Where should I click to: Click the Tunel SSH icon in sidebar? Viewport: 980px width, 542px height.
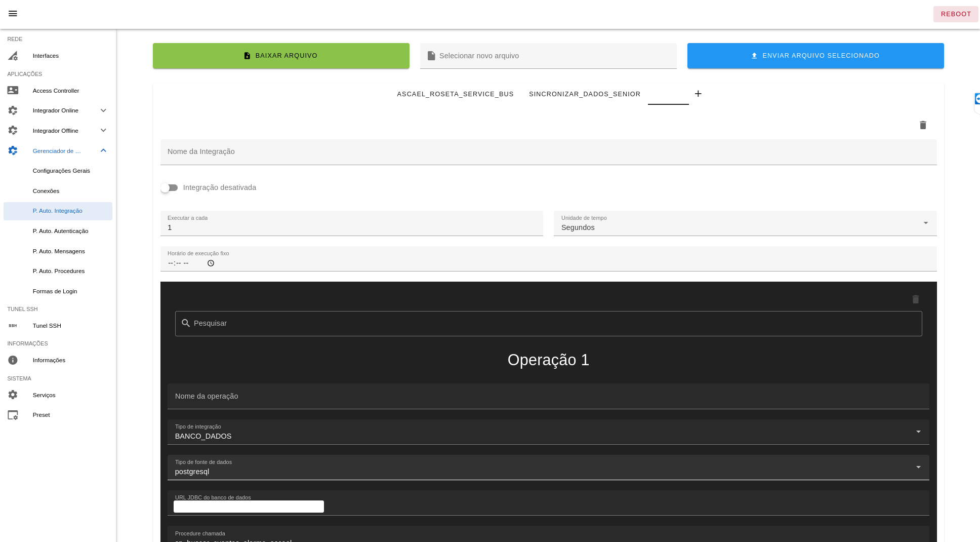click(13, 326)
